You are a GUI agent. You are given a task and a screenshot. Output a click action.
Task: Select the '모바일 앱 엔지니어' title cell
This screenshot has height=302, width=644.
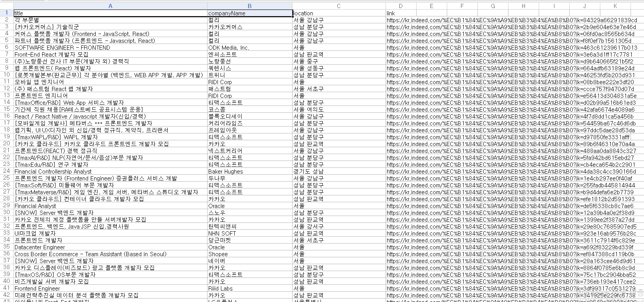coord(110,82)
